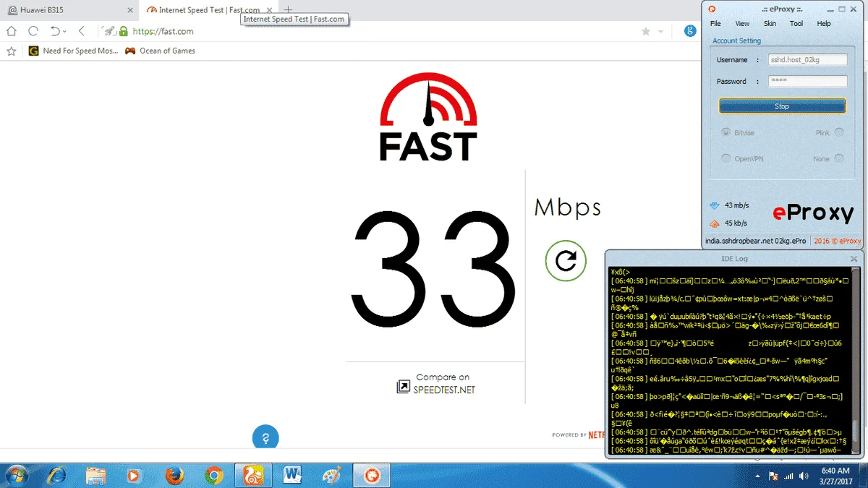The image size is (868, 488).
Task: Select the OpenVPN radio option
Action: pyautogui.click(x=726, y=158)
